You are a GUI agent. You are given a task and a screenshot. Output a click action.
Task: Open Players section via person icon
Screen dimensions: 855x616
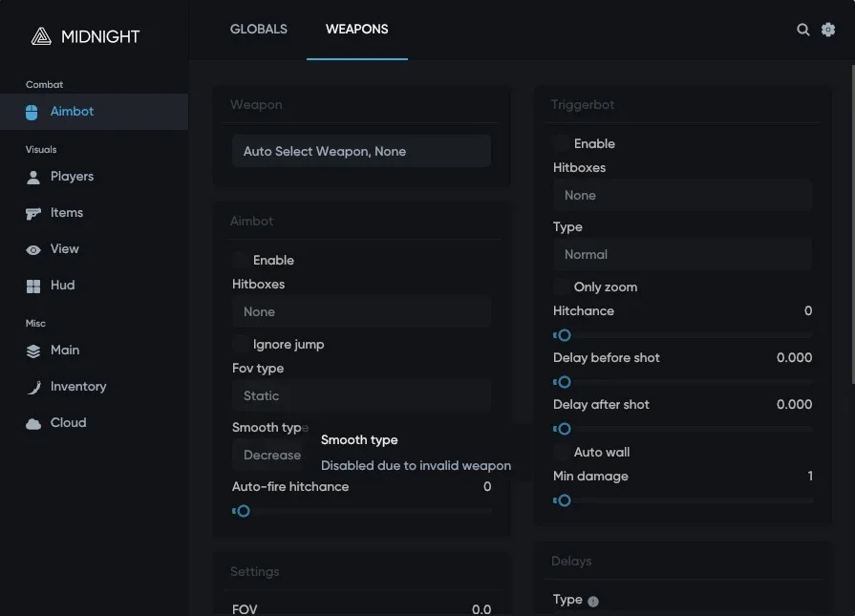point(33,178)
